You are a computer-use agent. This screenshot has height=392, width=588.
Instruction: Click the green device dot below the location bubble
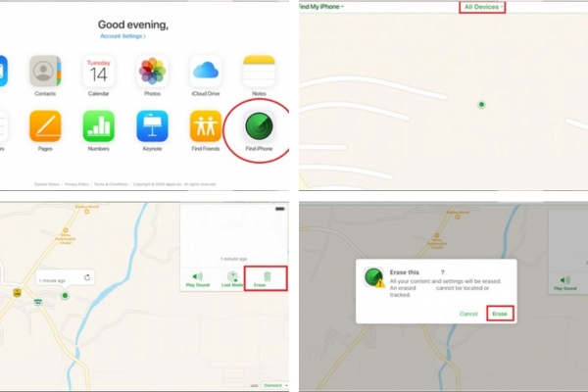[x=65, y=296]
